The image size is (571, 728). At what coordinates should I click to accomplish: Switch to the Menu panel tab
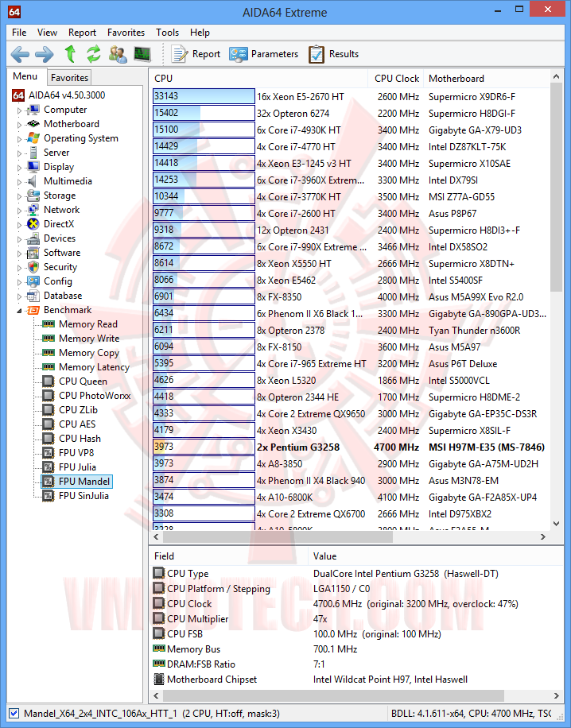[x=25, y=76]
